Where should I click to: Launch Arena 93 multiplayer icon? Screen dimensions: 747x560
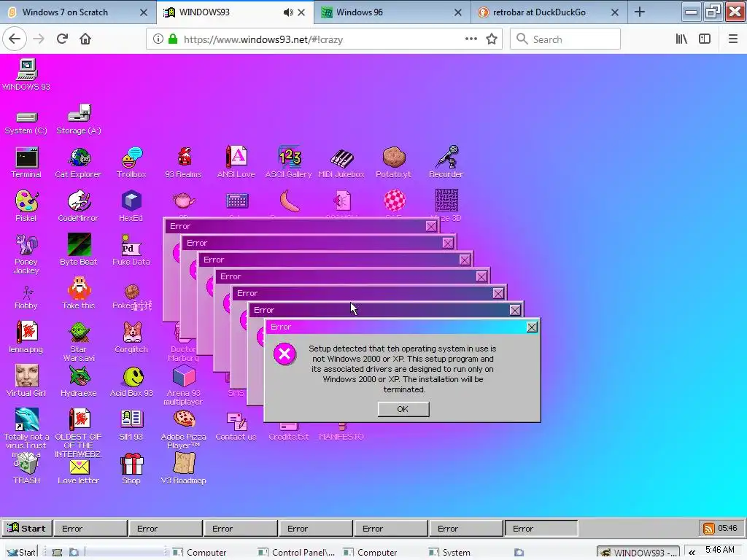183,385
